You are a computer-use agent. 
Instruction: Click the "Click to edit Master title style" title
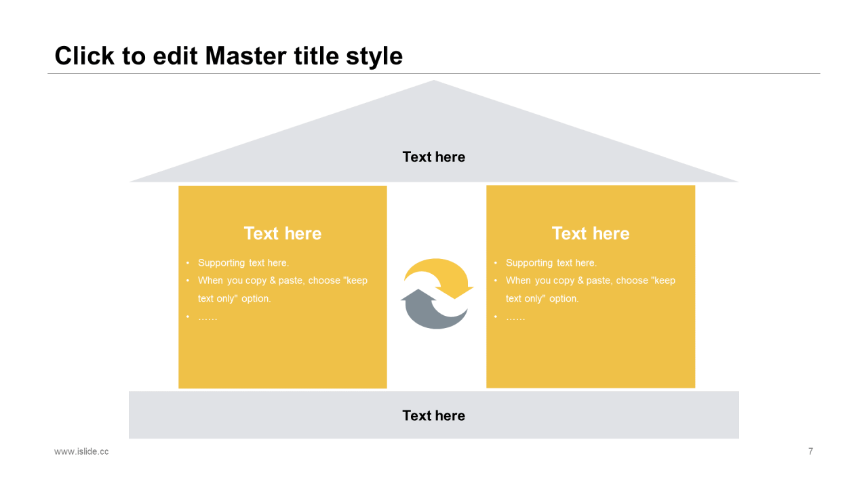click(x=229, y=56)
